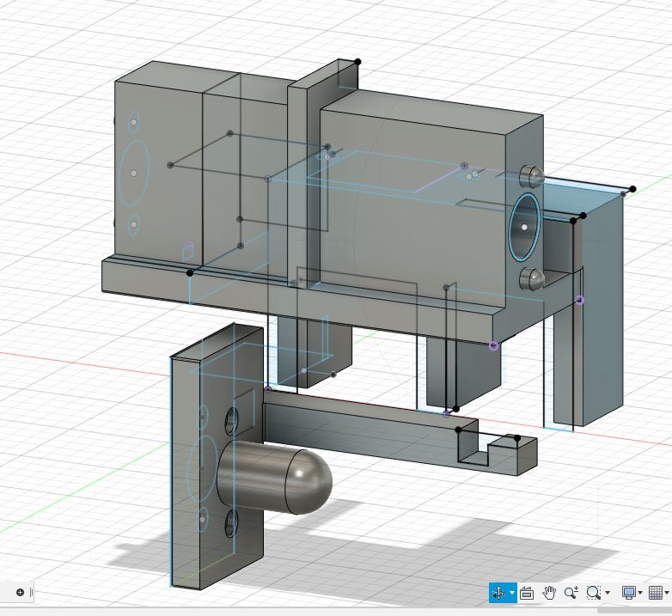Open the Orbit type dropdown arrow
This screenshot has width=672, height=616.
click(512, 594)
